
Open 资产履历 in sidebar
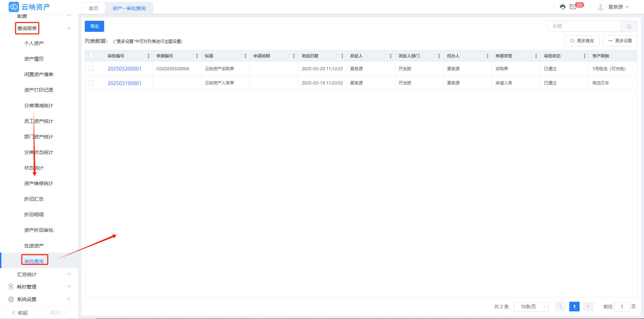click(34, 59)
